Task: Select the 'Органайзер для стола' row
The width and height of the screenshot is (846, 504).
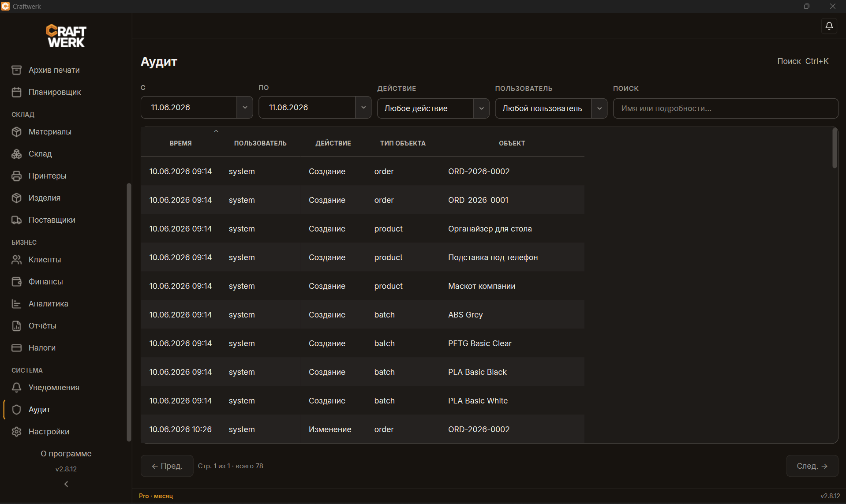Action: pyautogui.click(x=363, y=229)
